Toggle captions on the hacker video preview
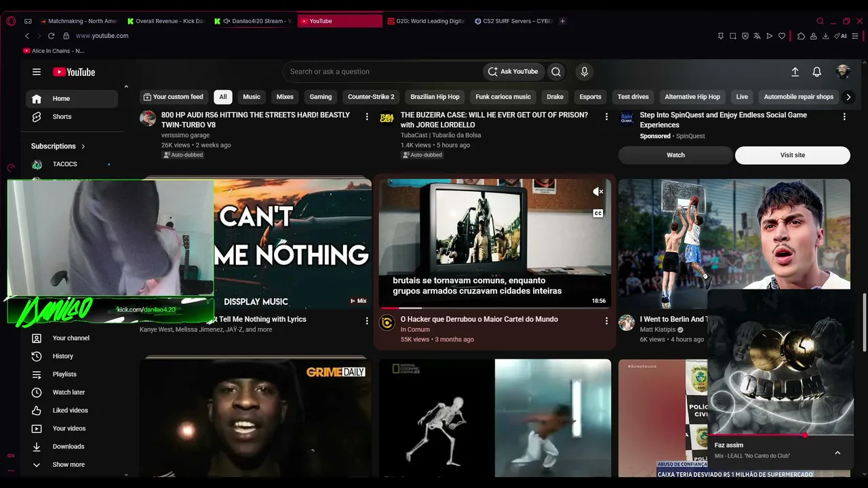 point(598,213)
